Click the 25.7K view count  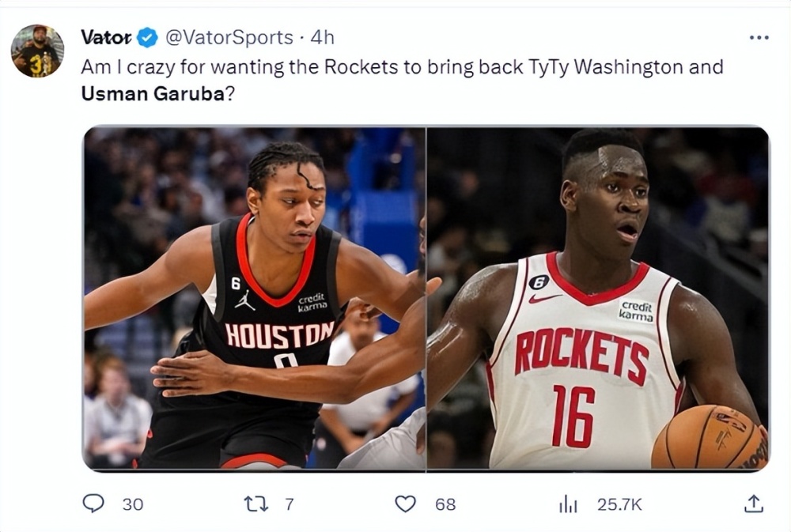(x=619, y=504)
